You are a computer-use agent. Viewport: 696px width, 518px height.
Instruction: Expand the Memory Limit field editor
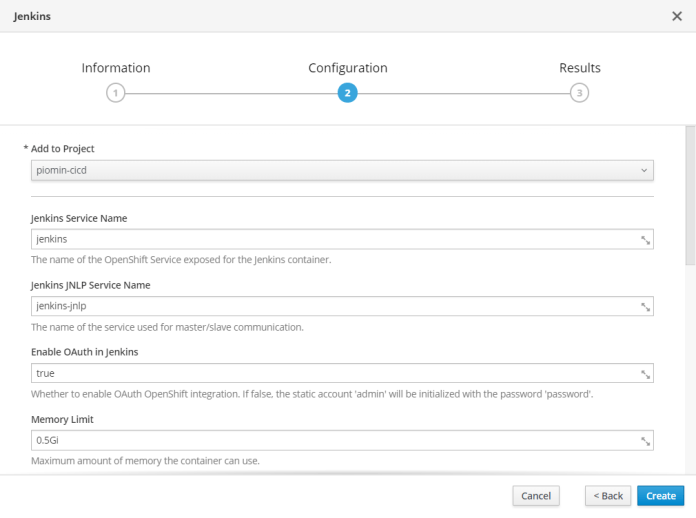645,441
